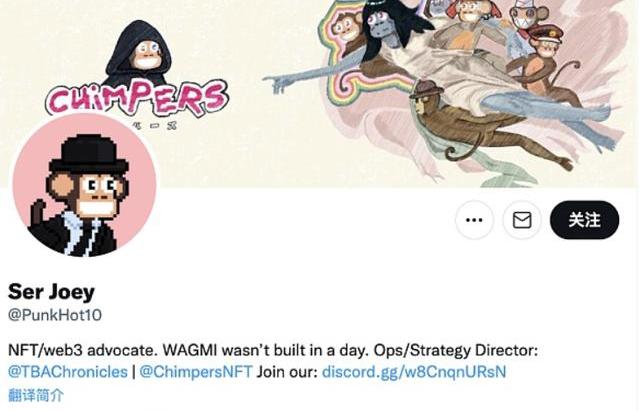
Task: Open the discord.gg/w8CnqnURsN invite link
Action: point(414,372)
